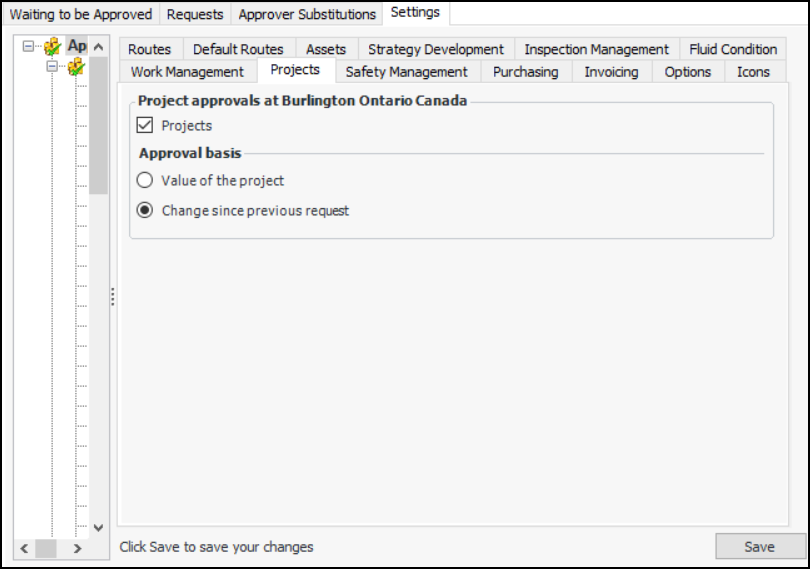Click the tree scroll down arrow
810x569 pixels.
(x=99, y=527)
